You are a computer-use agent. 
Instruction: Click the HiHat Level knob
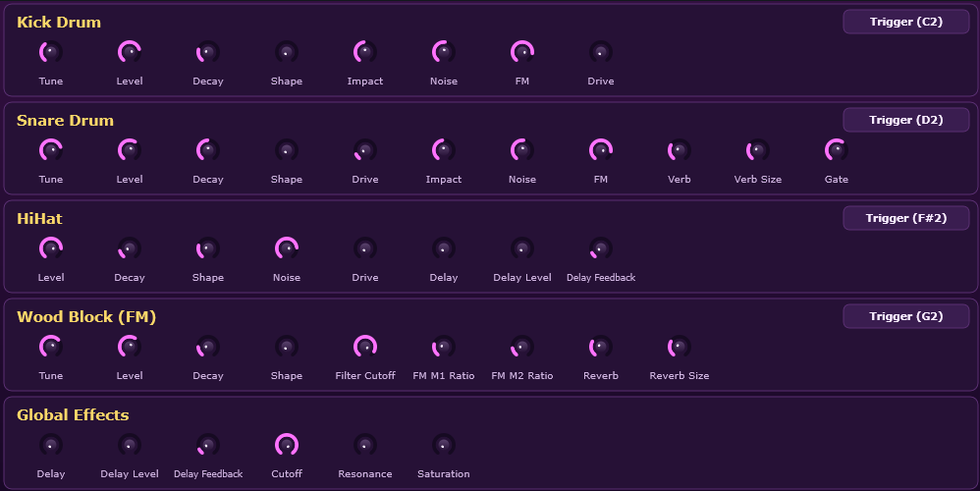[x=51, y=248]
